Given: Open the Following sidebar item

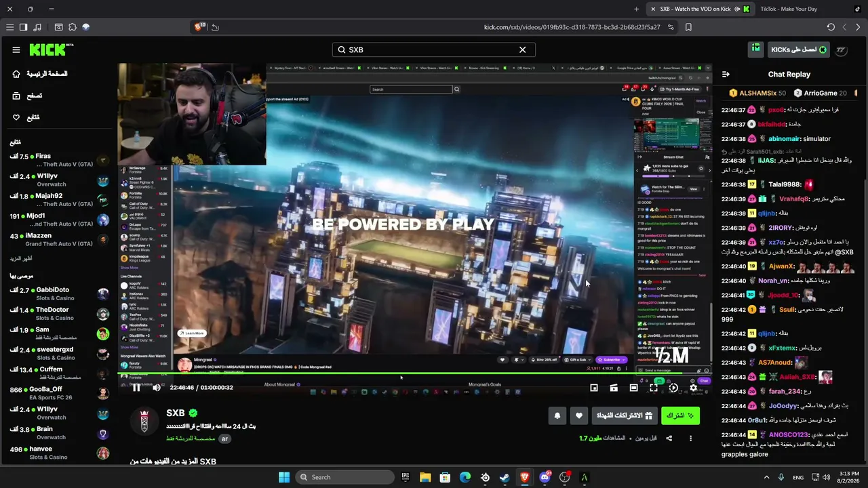Looking at the screenshot, I should 26,117.
